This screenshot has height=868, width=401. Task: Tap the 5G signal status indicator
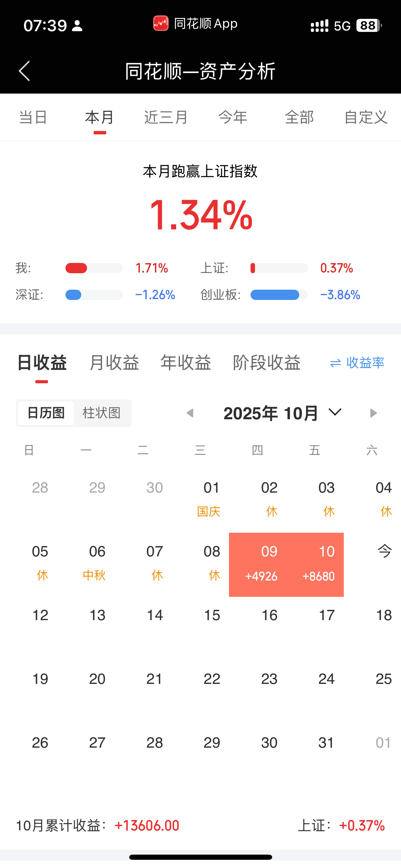[x=342, y=26]
